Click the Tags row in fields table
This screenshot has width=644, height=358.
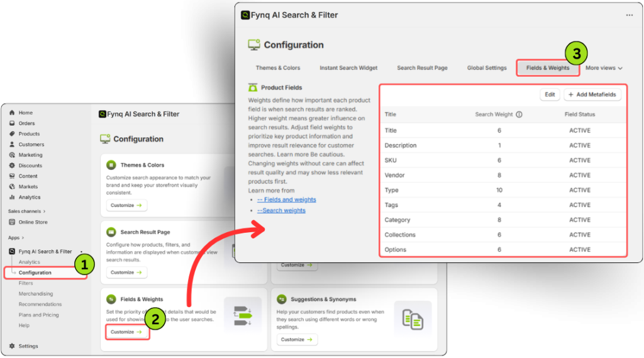coord(504,204)
